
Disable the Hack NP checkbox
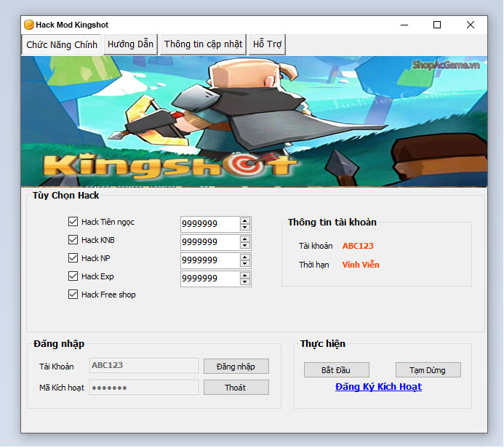tap(73, 258)
